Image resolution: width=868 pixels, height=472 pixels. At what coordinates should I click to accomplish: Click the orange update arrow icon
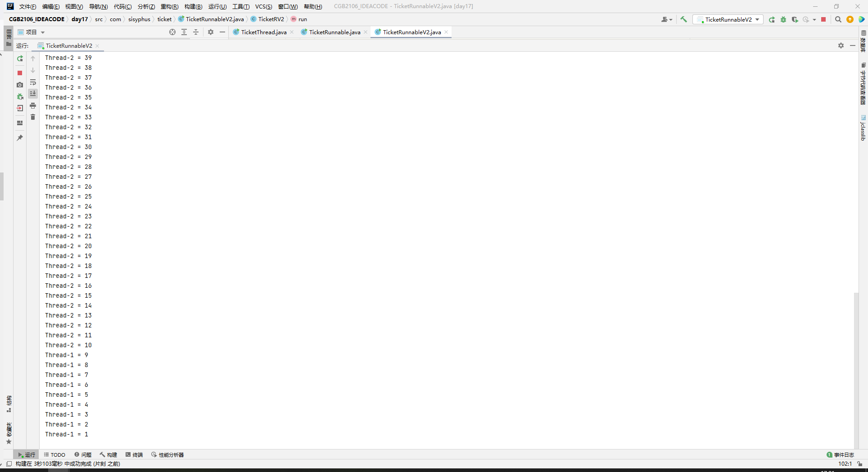[850, 19]
